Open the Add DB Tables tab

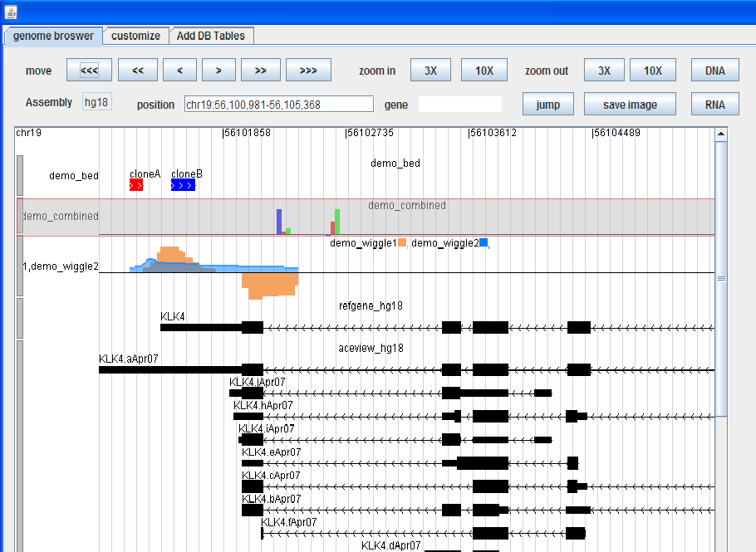click(x=212, y=36)
